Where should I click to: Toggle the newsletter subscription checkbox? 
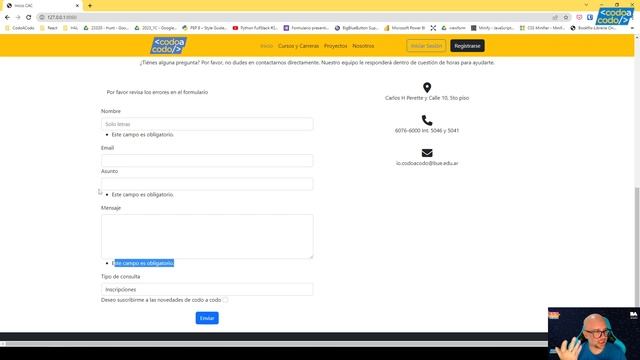point(225,300)
